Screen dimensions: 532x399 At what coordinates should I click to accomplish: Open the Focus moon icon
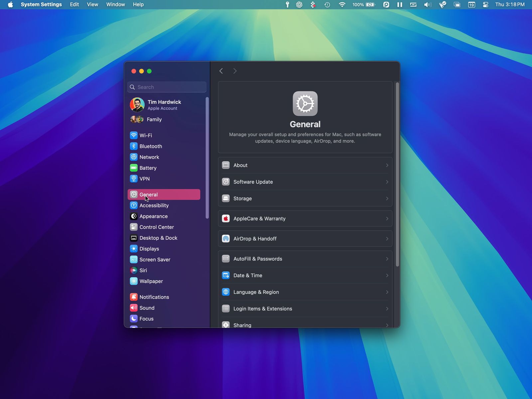tap(134, 319)
